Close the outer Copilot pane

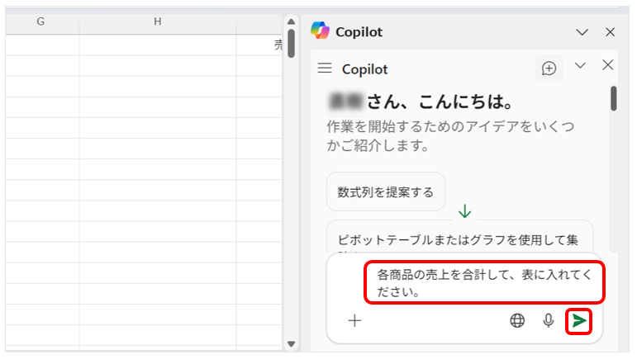(x=611, y=32)
